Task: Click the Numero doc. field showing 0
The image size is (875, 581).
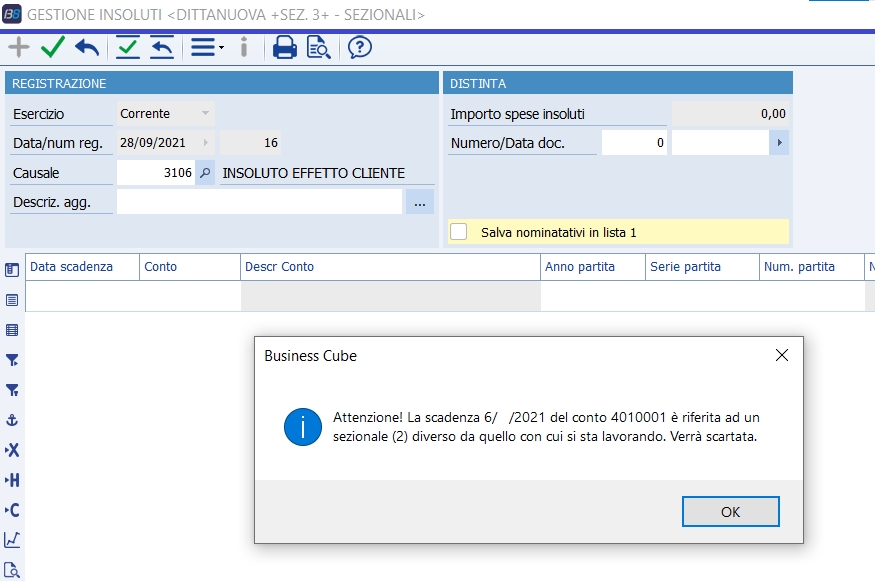Action: coord(634,143)
